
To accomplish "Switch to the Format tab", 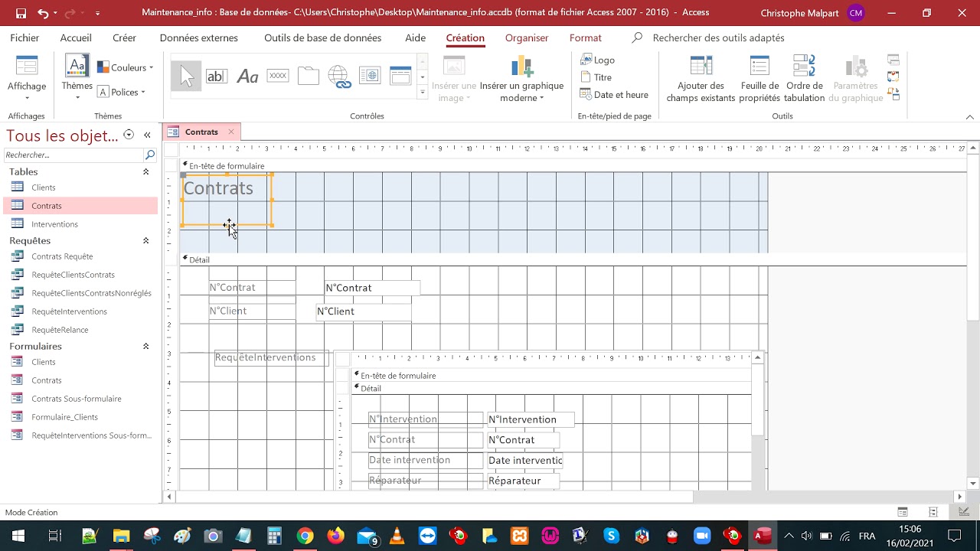I will (x=586, y=37).
